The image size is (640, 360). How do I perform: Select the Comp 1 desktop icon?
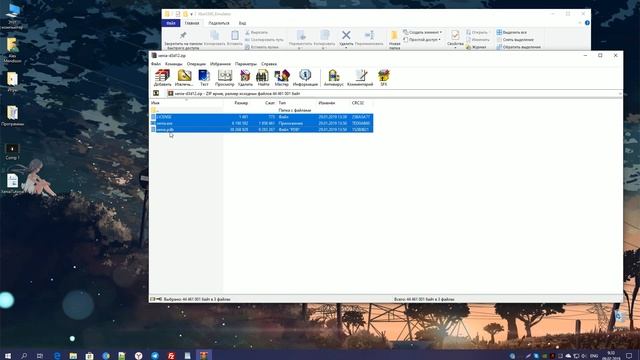point(12,151)
